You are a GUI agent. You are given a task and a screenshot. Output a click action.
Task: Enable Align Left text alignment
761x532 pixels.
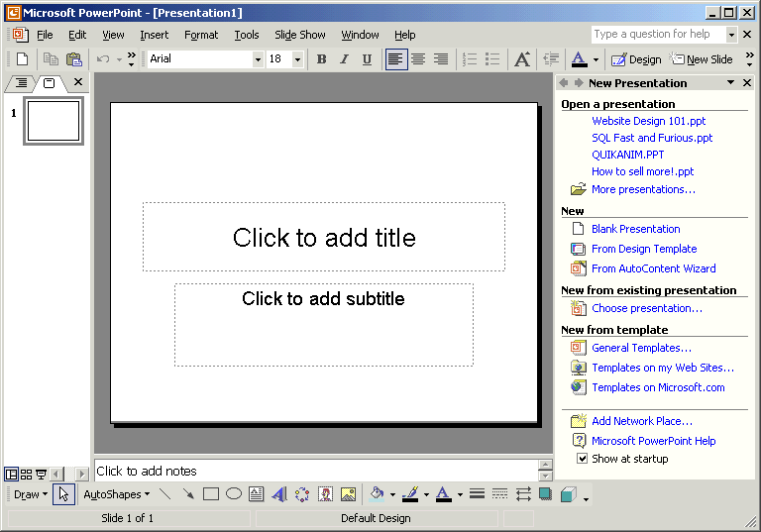(x=396, y=59)
